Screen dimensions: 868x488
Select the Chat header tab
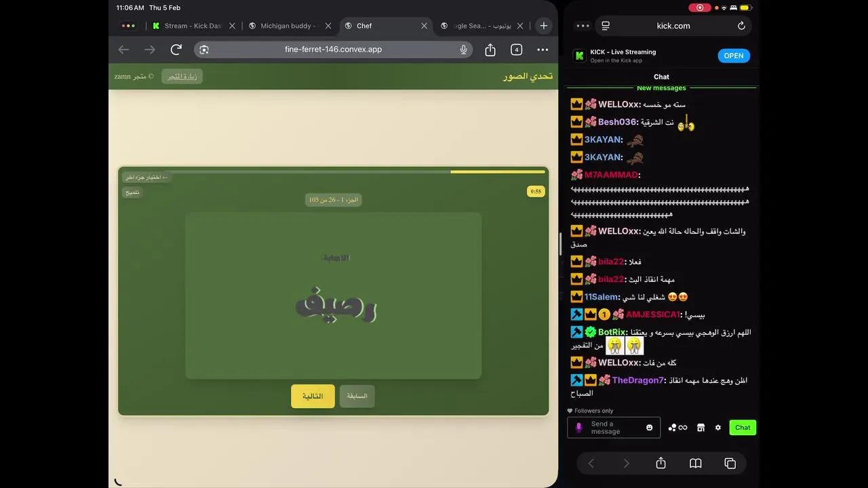(x=661, y=77)
